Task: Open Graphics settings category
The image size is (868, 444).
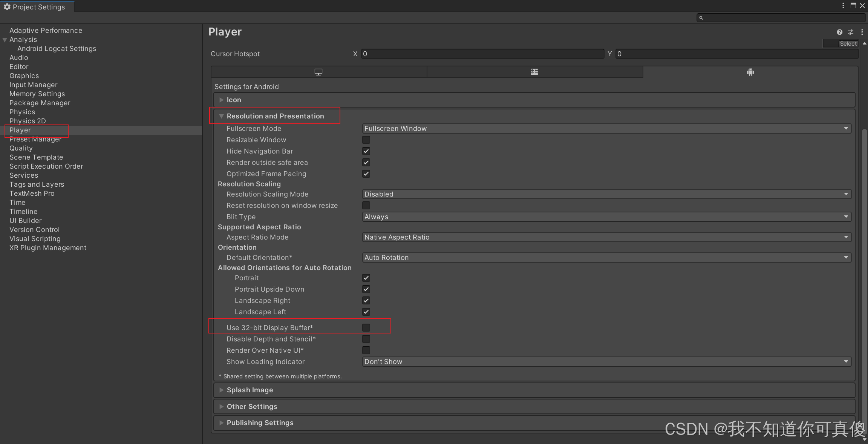Action: [24, 76]
